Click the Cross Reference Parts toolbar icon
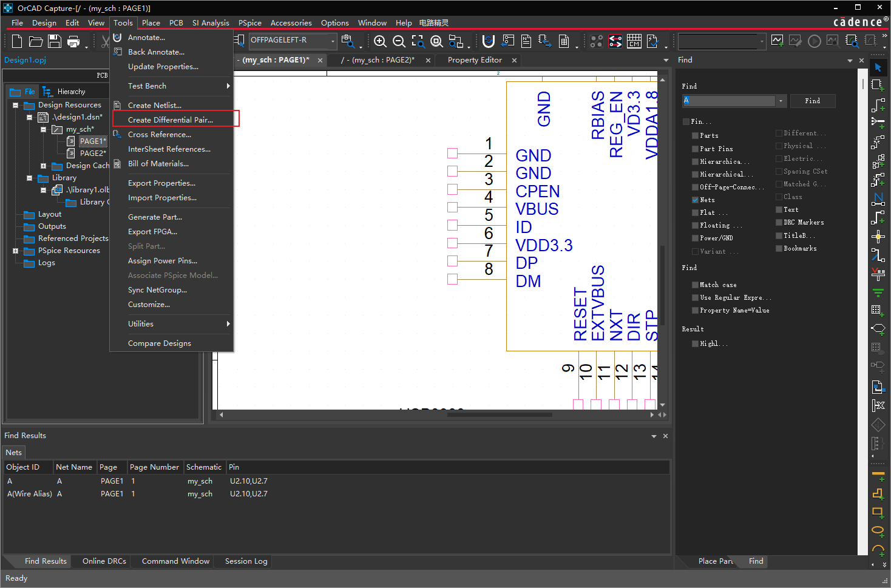 point(544,41)
